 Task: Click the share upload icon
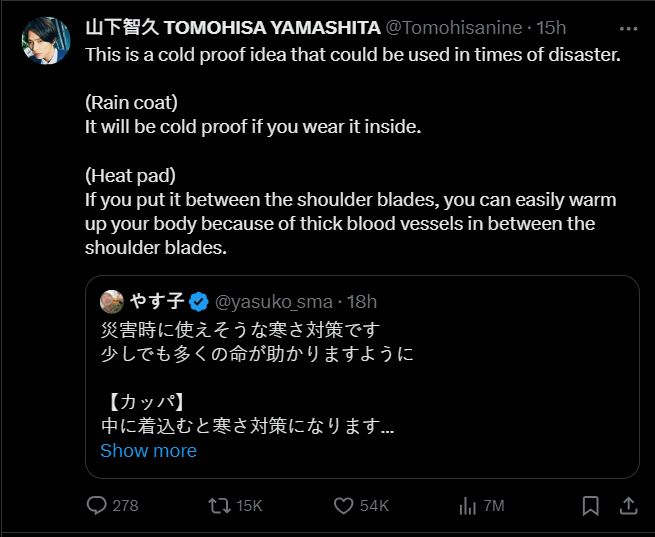[628, 505]
